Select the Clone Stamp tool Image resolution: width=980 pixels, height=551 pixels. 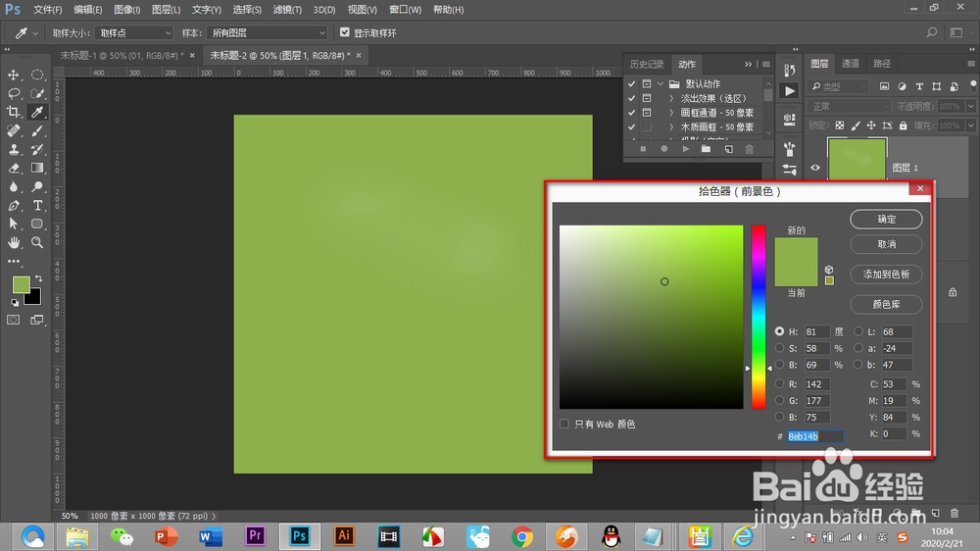click(13, 149)
